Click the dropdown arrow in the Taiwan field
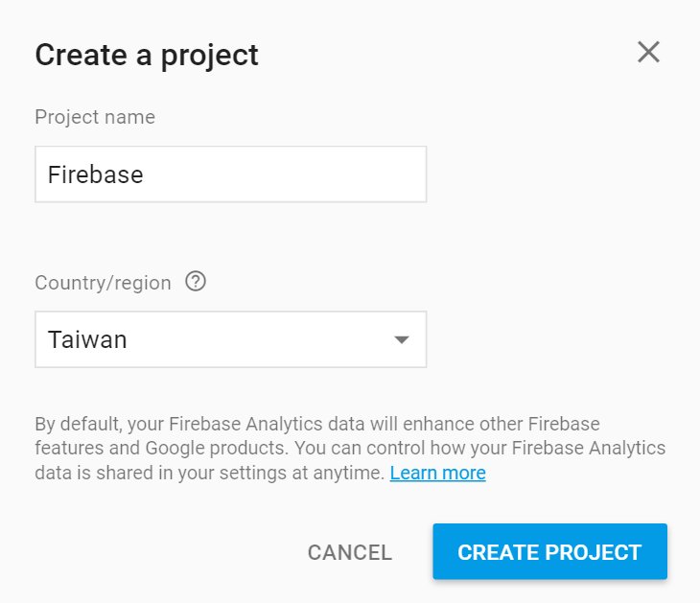Image resolution: width=700 pixels, height=603 pixels. click(402, 340)
